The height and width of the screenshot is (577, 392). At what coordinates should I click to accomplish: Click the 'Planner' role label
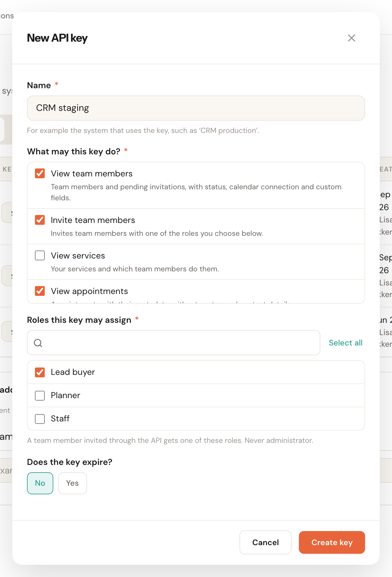coord(66,395)
